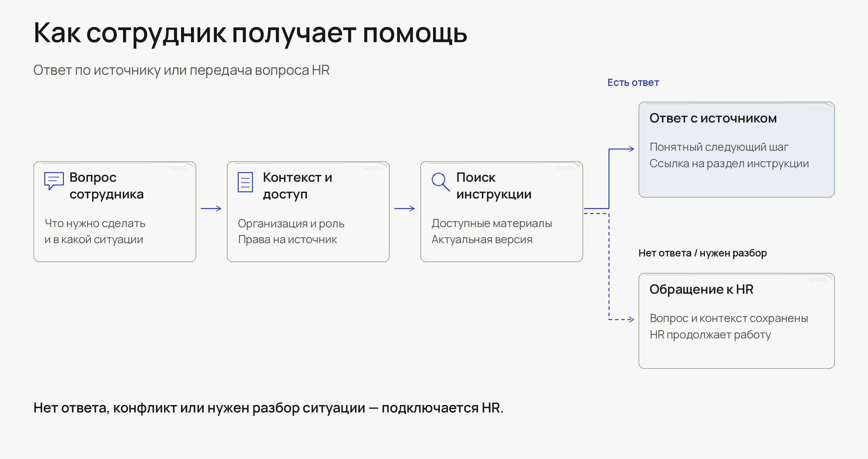Screen dimensions: 868x459
Task: Click the line Доступные материалы
Action: point(492,224)
